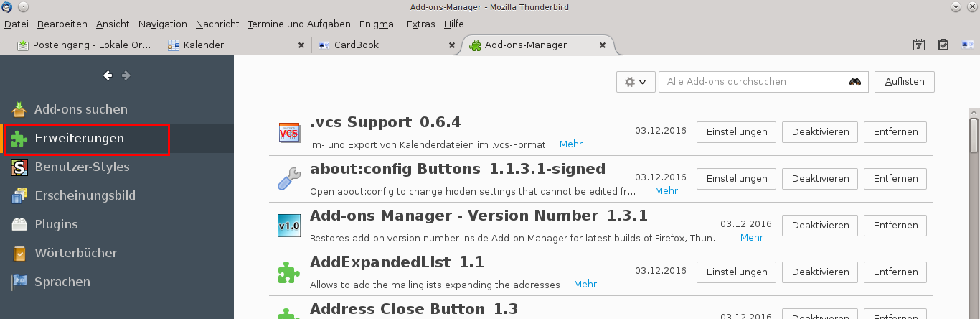
Task: Expand .vcs Support details via Mehr
Action: (x=571, y=144)
